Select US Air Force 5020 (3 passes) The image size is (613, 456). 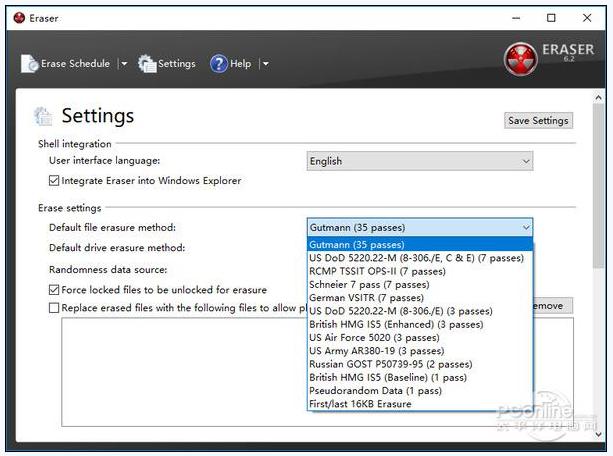point(420,338)
